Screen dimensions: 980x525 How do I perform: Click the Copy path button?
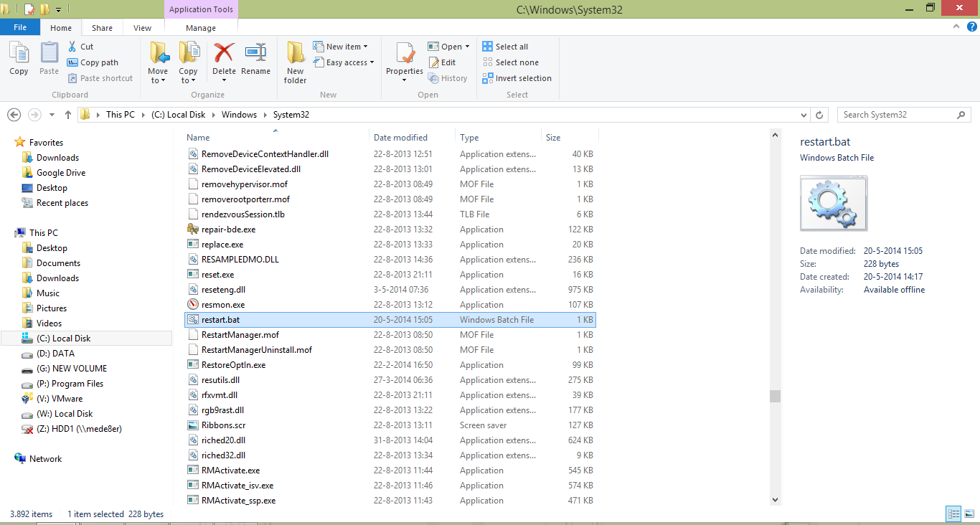(x=93, y=62)
